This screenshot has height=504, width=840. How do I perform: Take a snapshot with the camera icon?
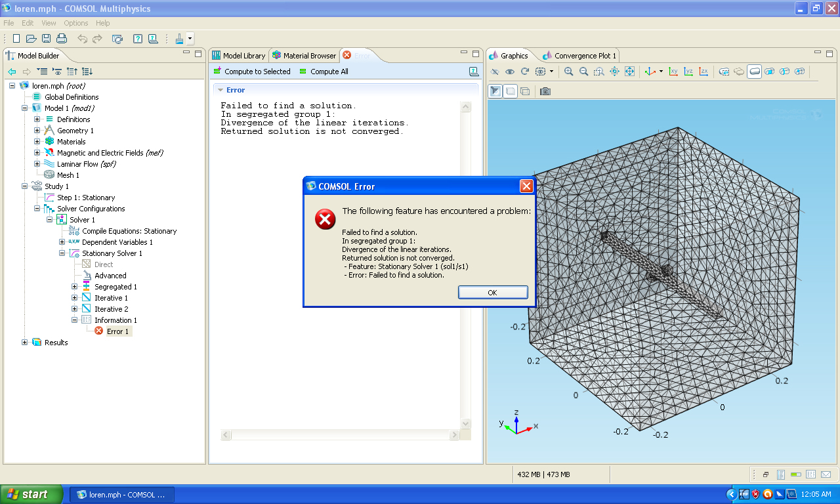pyautogui.click(x=545, y=91)
